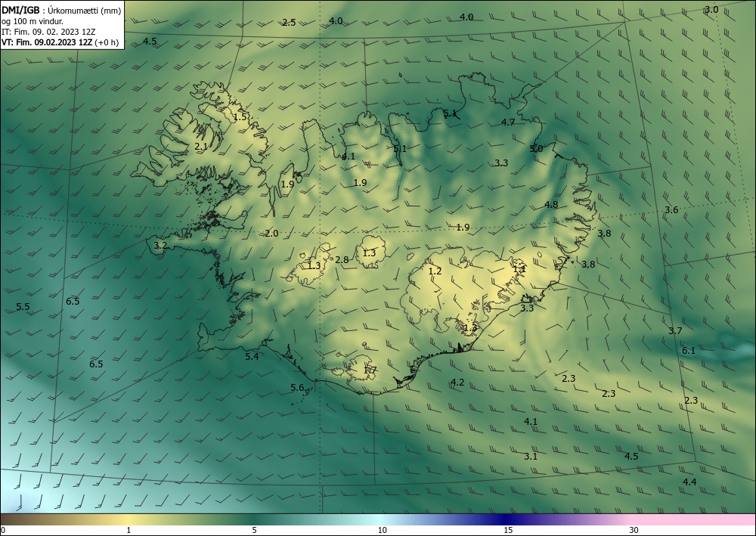Viewport: 756px width, 536px height.
Task: Click the 2.1 value label on the map
Action: [x=200, y=146]
